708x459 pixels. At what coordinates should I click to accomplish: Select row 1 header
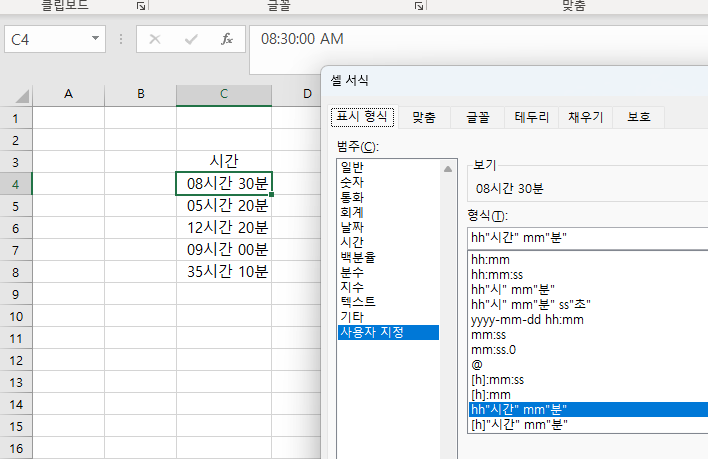click(16, 118)
